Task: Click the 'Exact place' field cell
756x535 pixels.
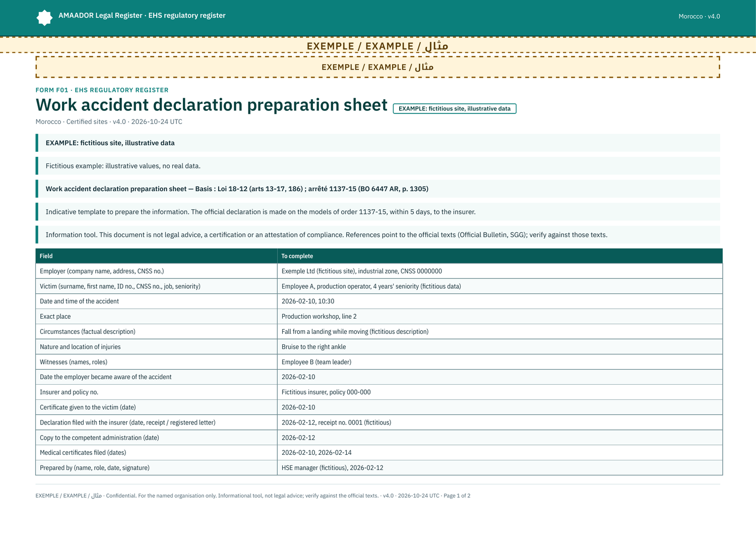Action: pyautogui.click(x=157, y=317)
